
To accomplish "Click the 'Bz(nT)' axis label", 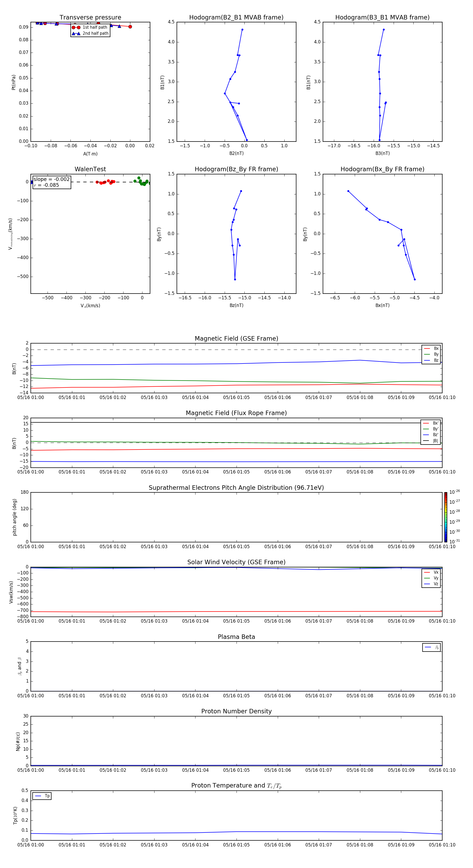I will (236, 305).
